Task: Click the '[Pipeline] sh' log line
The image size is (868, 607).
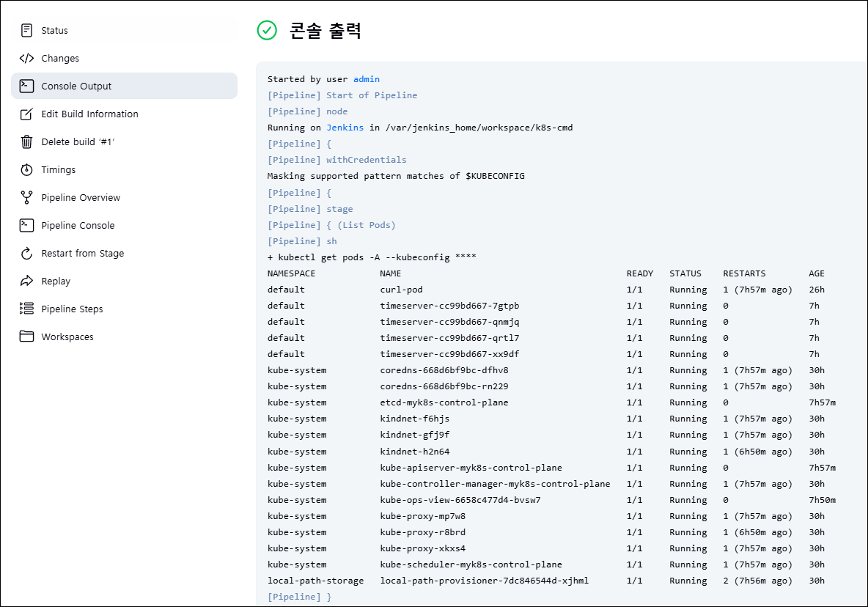Action: [x=302, y=240]
